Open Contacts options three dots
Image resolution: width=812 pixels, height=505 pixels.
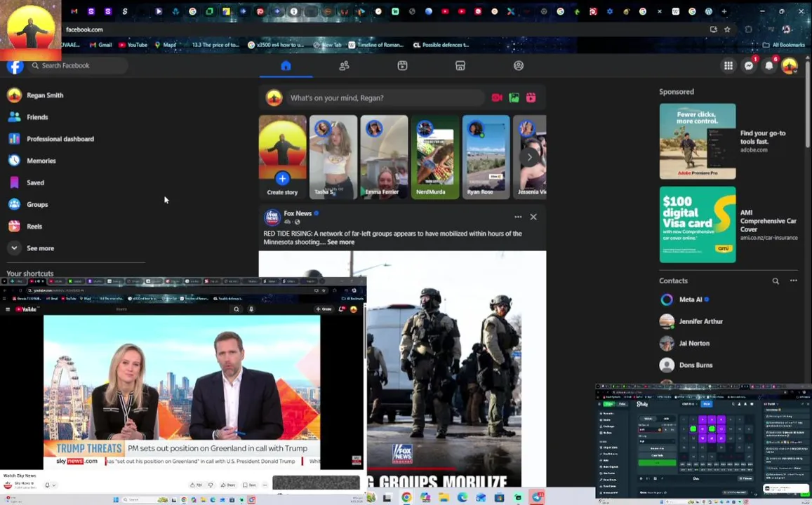click(793, 281)
